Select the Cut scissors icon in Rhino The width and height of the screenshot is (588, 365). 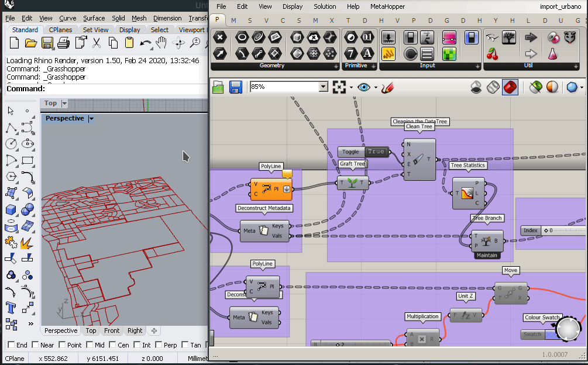[97, 43]
